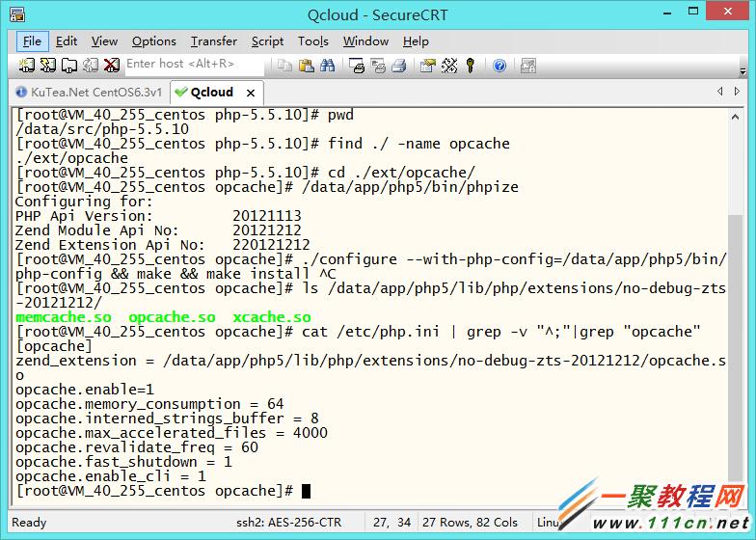This screenshot has width=756, height=540.
Task: Click the opcache.enable=1 line
Action: (85, 390)
